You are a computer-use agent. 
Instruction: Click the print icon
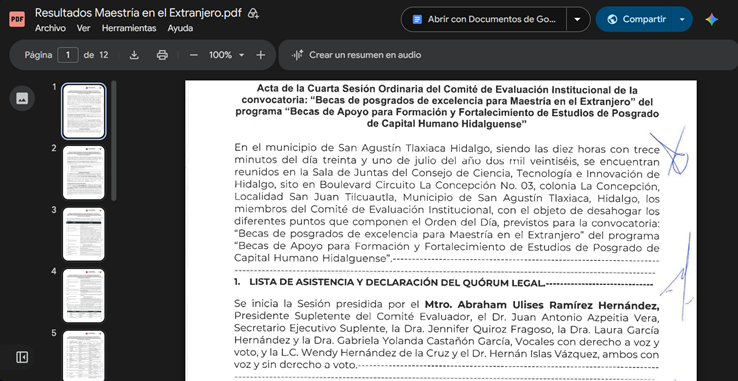162,55
